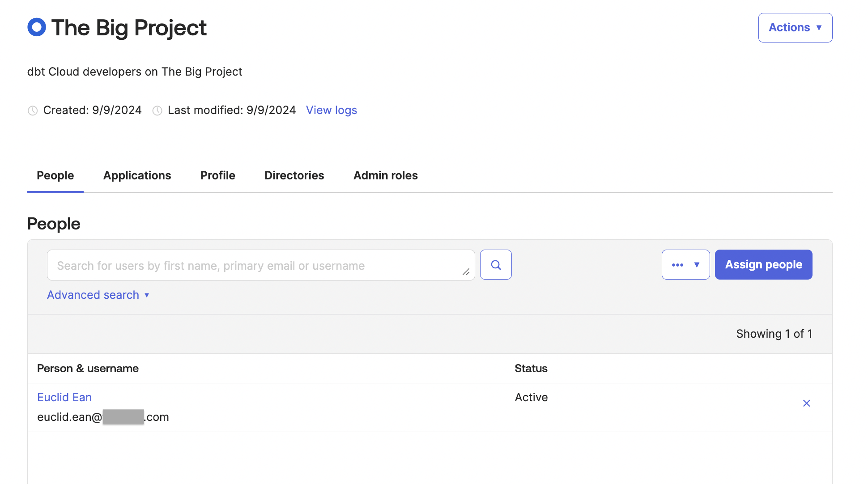Image resolution: width=868 pixels, height=484 pixels.
Task: Click the Assign people button
Action: click(764, 265)
